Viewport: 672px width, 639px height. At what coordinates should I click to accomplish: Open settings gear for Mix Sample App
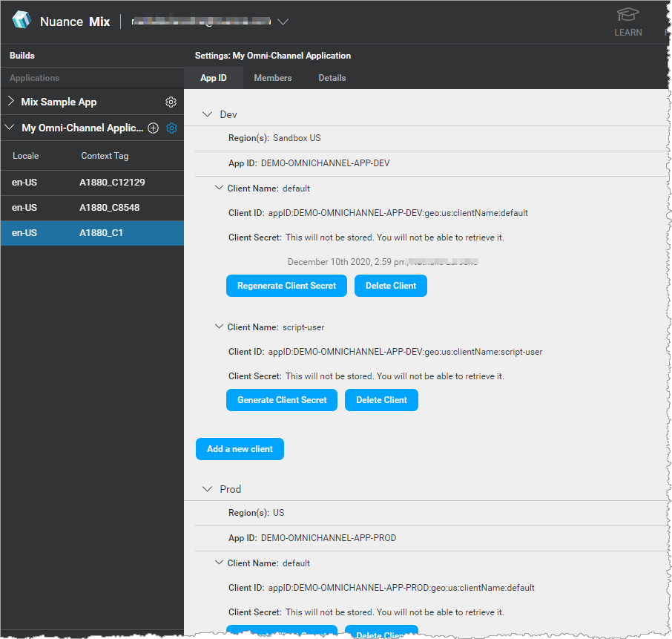pos(171,102)
